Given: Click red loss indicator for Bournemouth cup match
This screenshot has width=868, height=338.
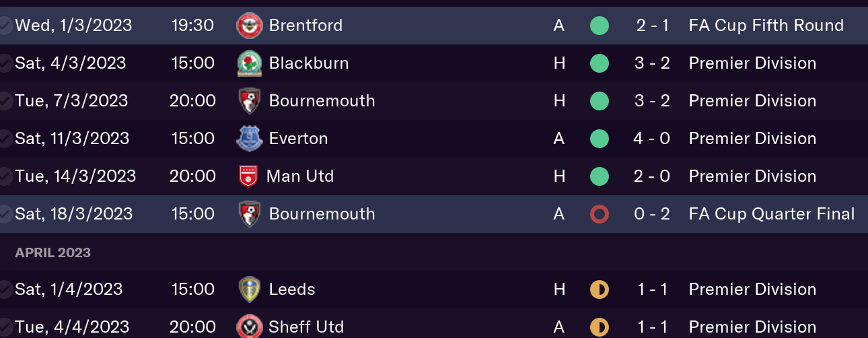Looking at the screenshot, I should [600, 214].
